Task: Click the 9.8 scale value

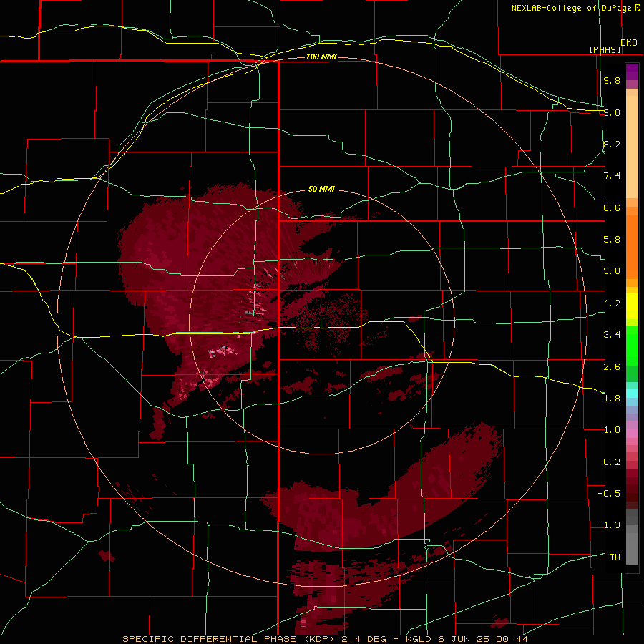Action: (x=612, y=80)
